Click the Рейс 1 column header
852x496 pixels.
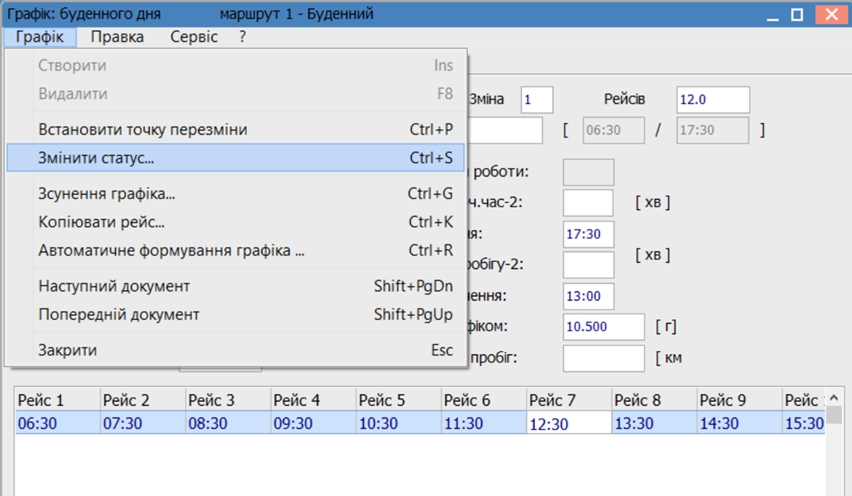pos(58,400)
